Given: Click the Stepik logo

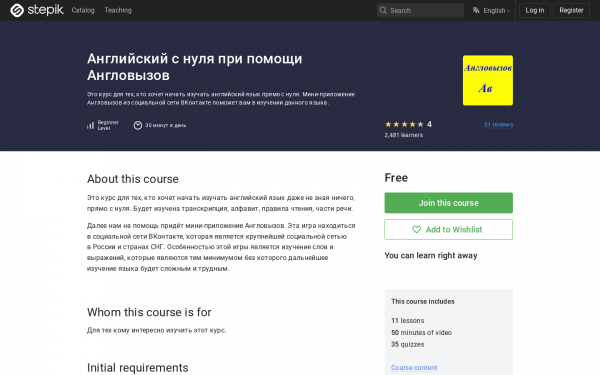Looking at the screenshot, I should pos(37,10).
